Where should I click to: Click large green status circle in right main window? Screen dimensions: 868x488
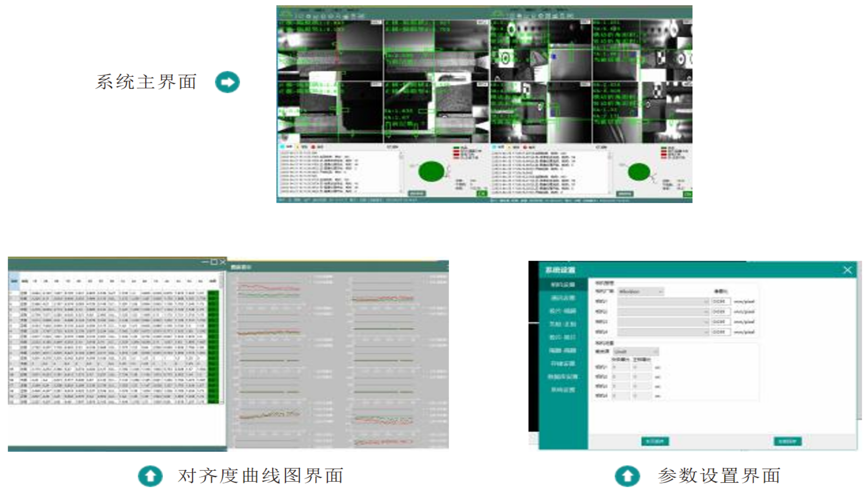[x=639, y=172]
